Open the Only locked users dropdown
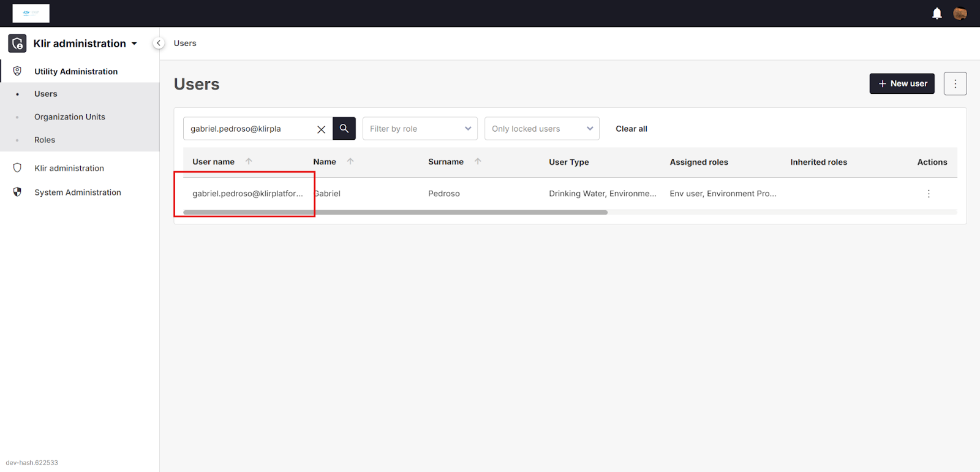This screenshot has width=980, height=472. point(541,129)
